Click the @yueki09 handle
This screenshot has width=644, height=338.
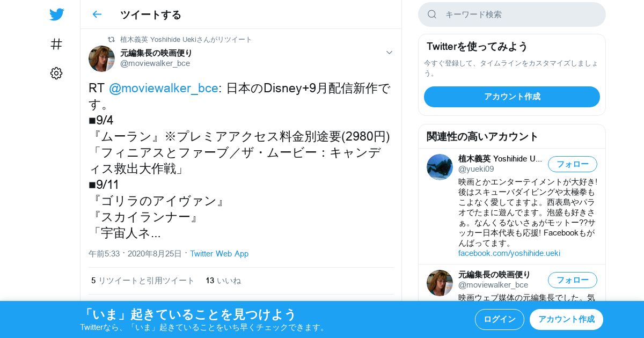pos(476,169)
